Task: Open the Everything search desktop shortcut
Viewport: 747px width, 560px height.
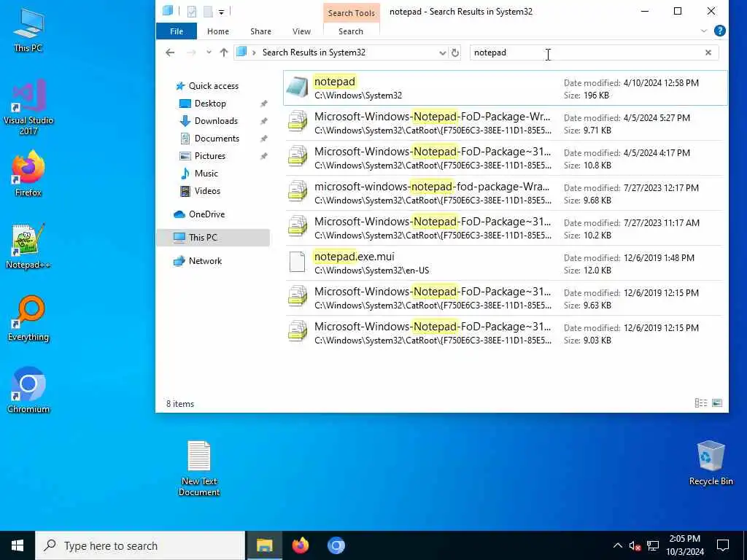Action: click(28, 319)
